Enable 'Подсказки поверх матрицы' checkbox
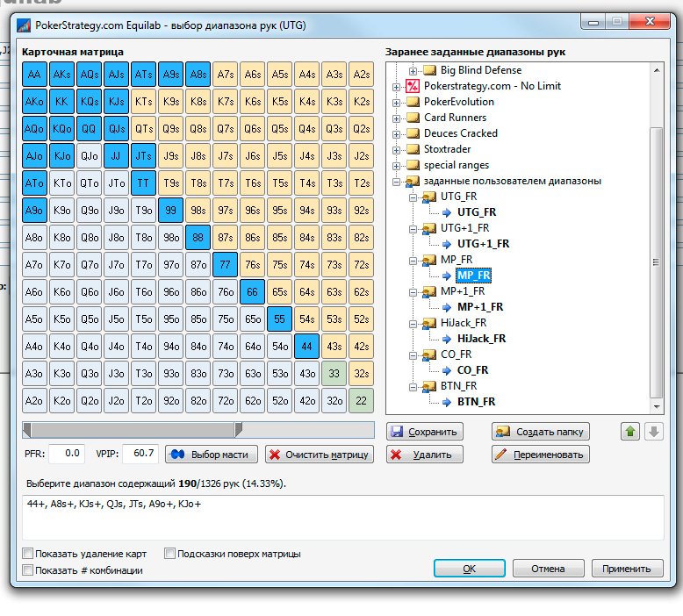683x616 pixels. pyautogui.click(x=169, y=554)
